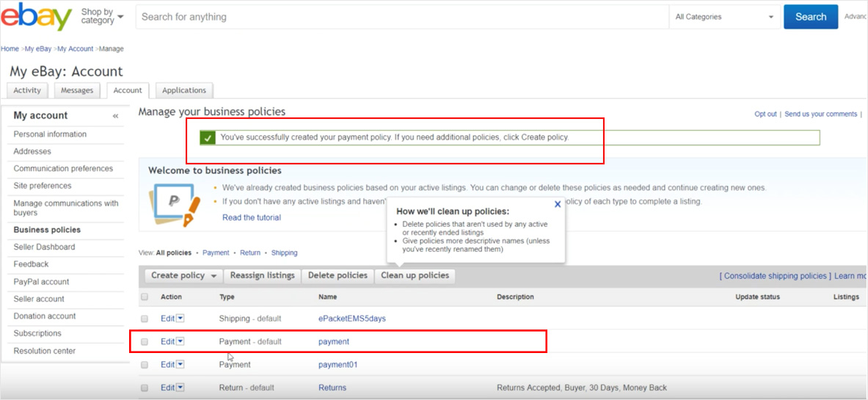The image size is (868, 400).
Task: Check the ePacketEMS5days row checkbox
Action: (x=145, y=319)
